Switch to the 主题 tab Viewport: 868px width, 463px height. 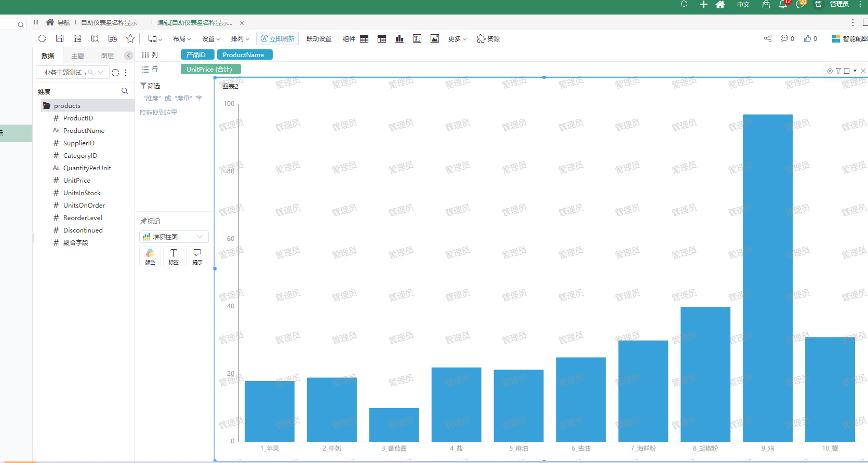tap(77, 56)
